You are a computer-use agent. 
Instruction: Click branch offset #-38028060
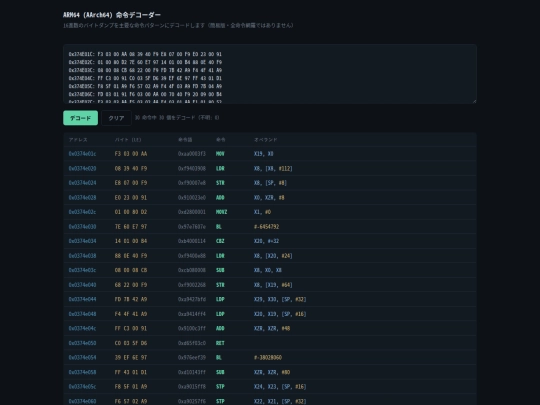pos(268,357)
